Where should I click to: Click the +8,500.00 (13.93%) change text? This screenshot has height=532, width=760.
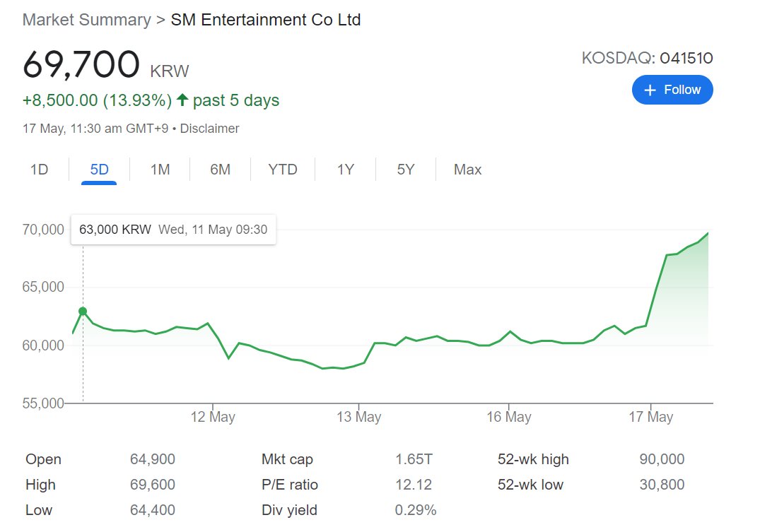98,100
